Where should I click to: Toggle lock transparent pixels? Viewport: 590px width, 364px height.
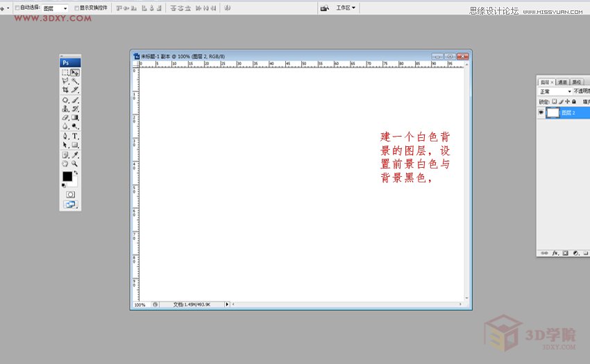[x=555, y=101]
